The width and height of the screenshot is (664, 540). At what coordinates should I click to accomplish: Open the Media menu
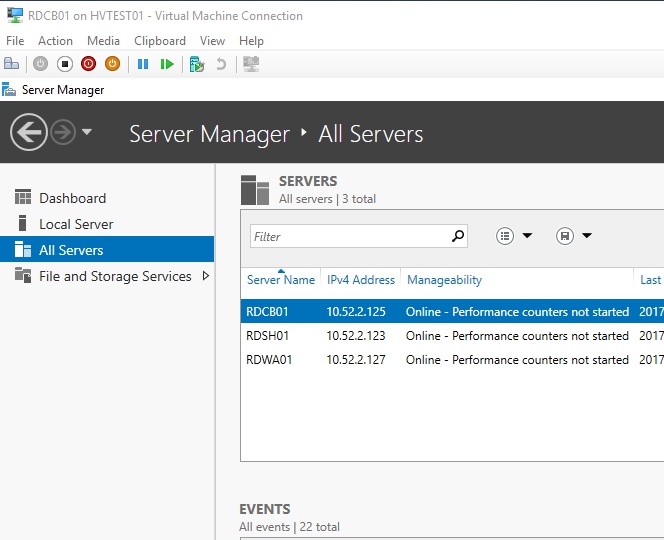pos(103,41)
